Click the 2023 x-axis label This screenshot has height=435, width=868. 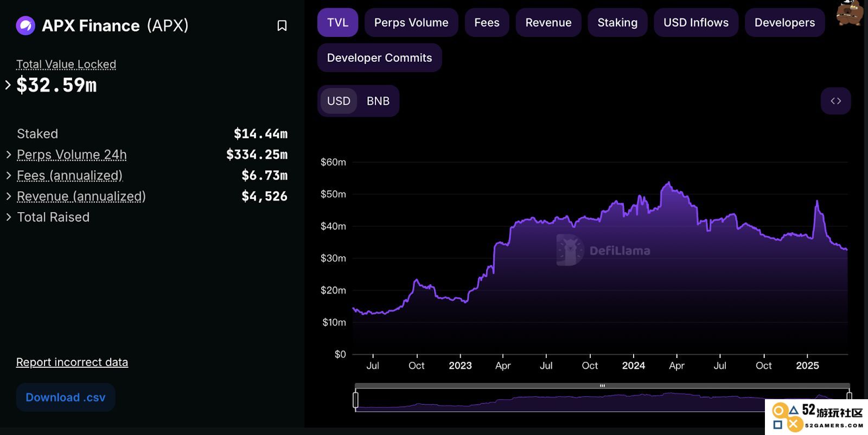(x=460, y=366)
